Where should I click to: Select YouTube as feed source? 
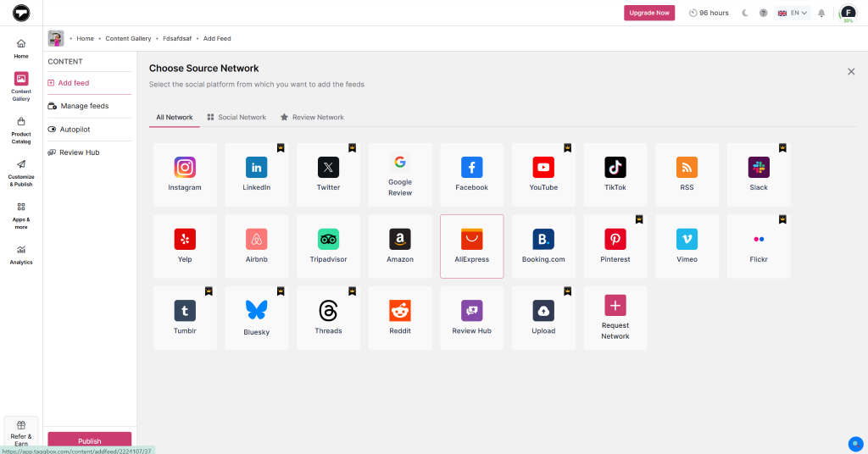(x=543, y=174)
